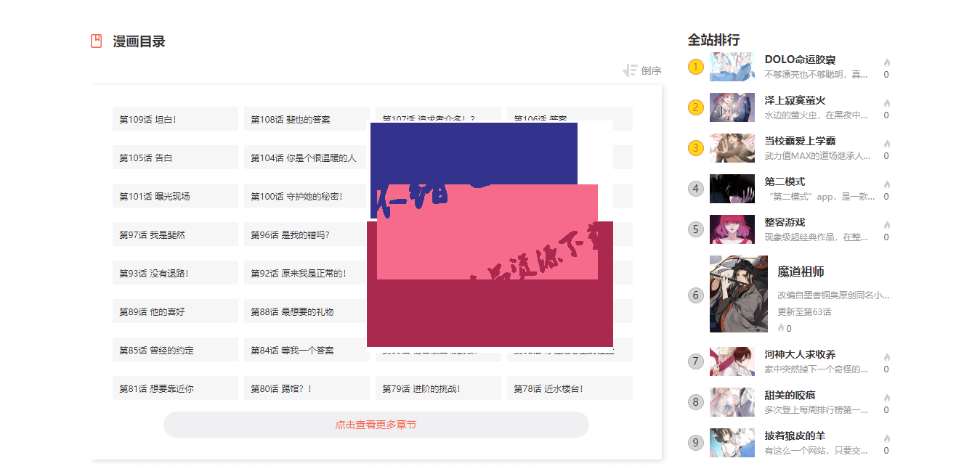Open the 魔道祖师 cover thumbnail

pyautogui.click(x=738, y=294)
